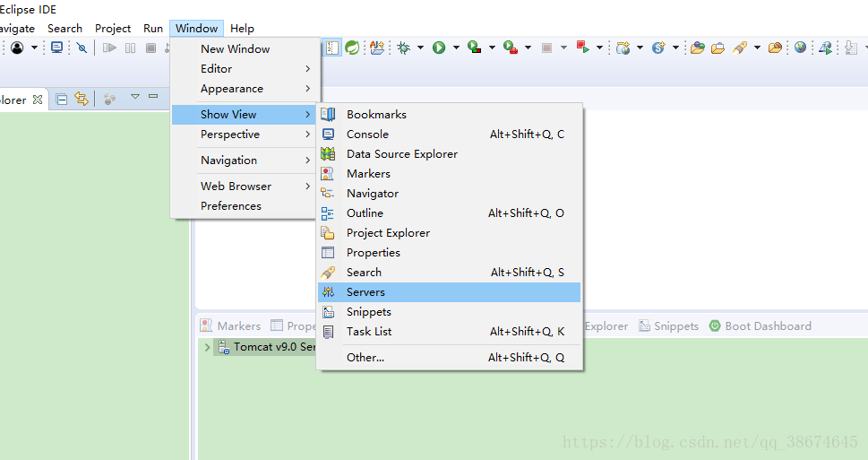Screen dimensions: 868x460
Task: Open the Web Browser submenu
Action: pos(244,187)
